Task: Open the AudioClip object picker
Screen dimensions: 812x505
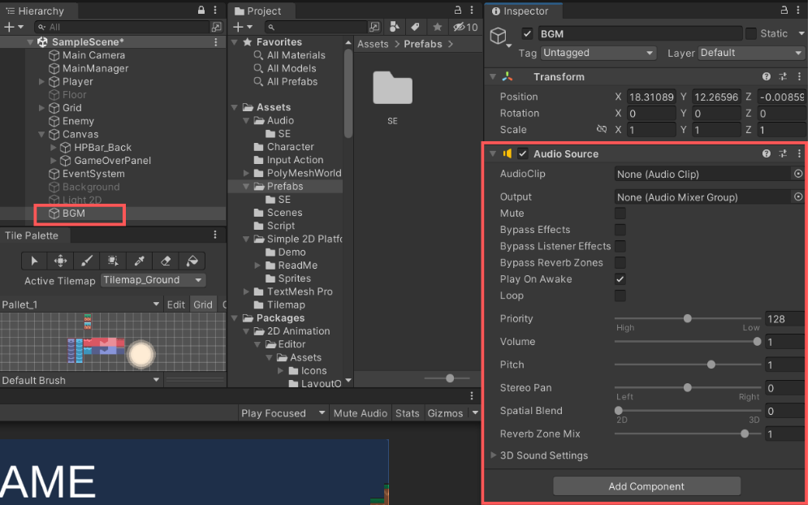Action: click(798, 174)
